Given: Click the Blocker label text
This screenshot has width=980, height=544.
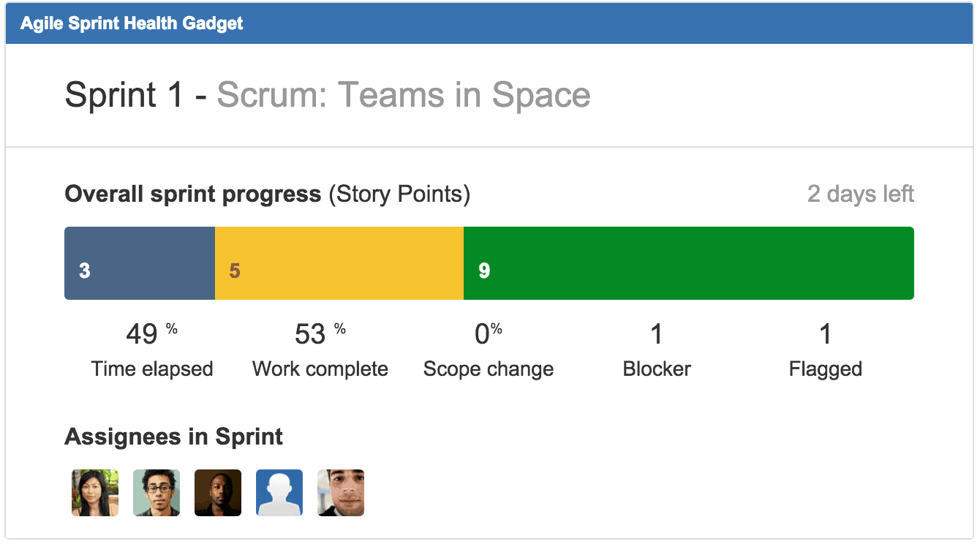Looking at the screenshot, I should coord(657,369).
